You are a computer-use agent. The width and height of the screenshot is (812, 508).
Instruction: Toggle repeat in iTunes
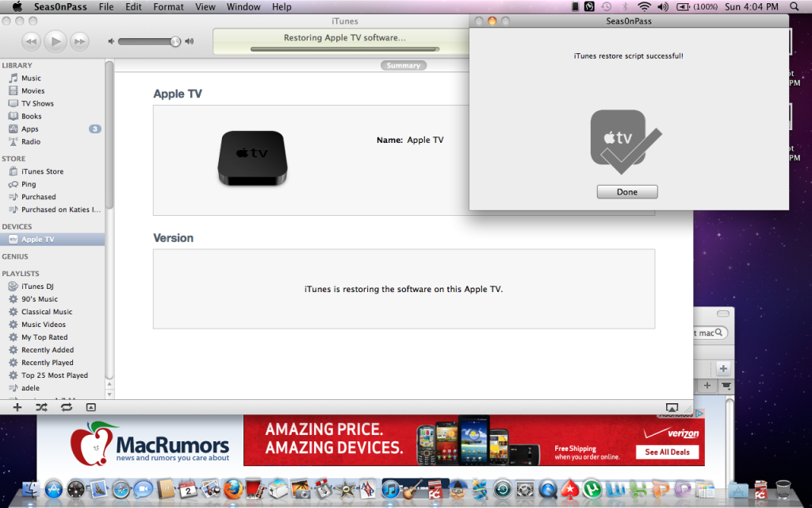pos(67,407)
